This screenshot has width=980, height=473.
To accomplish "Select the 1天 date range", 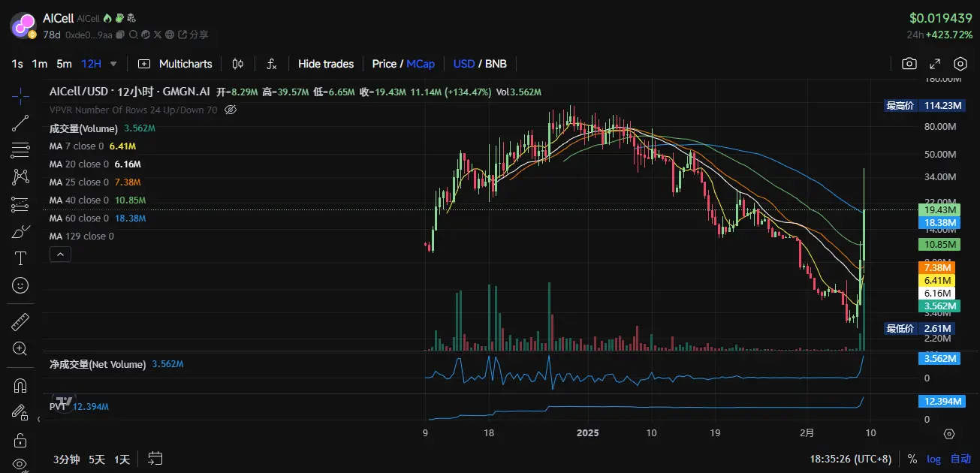I will tap(122, 459).
